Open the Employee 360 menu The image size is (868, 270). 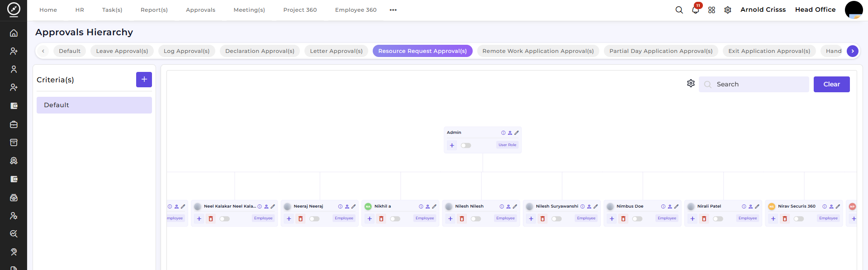tap(356, 10)
